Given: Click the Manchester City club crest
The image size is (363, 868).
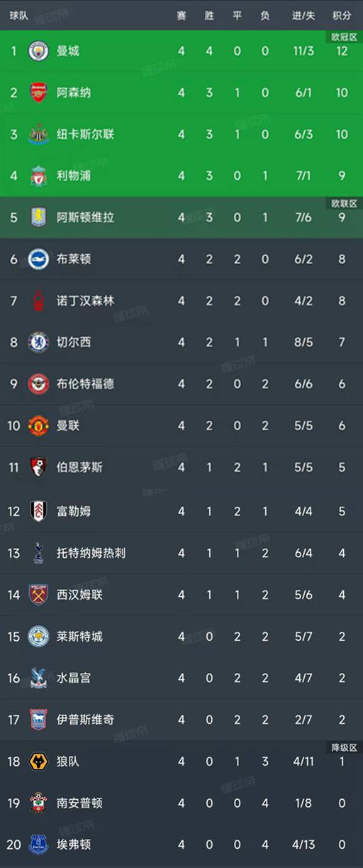Looking at the screenshot, I should tap(38, 51).
